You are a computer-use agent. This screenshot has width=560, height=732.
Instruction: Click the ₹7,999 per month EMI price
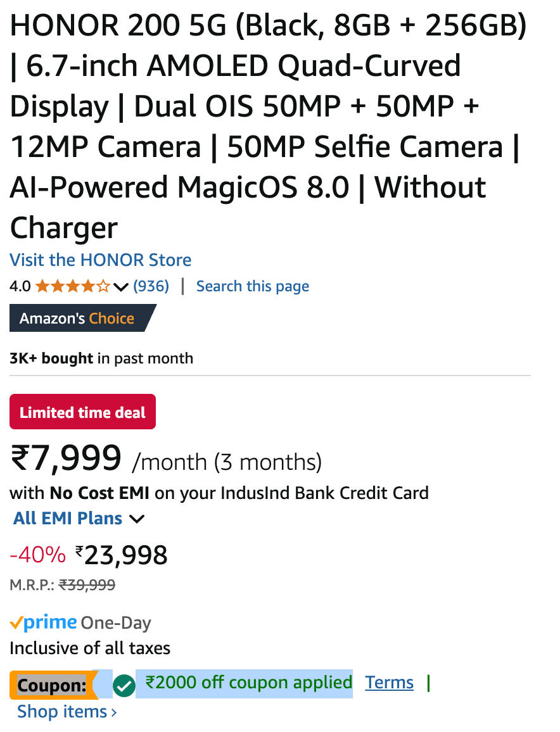click(66, 458)
